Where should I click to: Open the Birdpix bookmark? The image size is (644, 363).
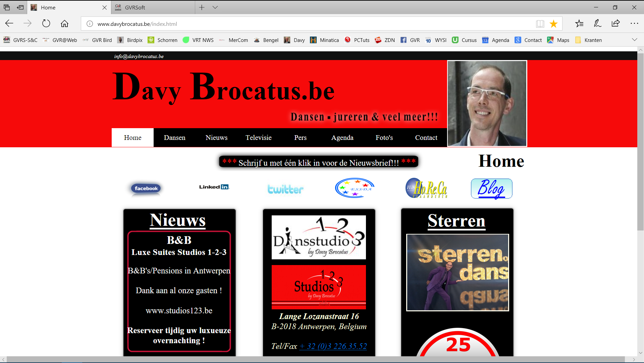[x=130, y=40]
